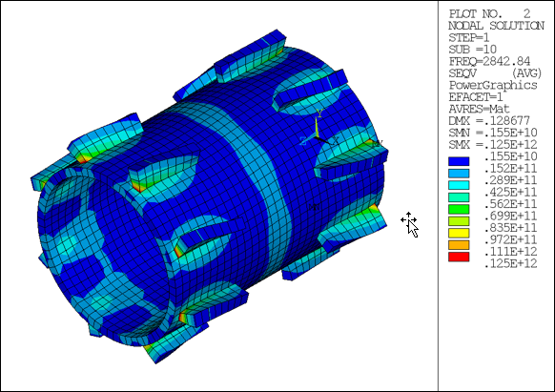Click the 'SMX =.125E+12' value
This screenshot has height=392, width=555.
(x=493, y=144)
